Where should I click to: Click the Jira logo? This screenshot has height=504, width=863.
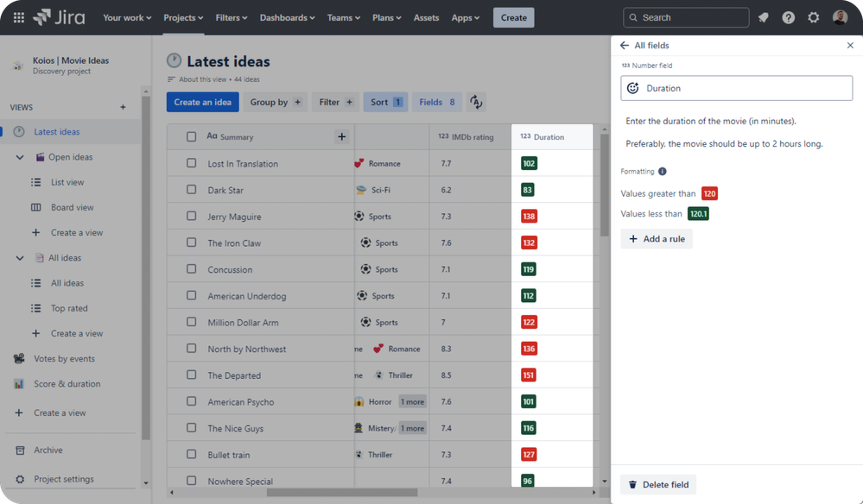tap(59, 17)
